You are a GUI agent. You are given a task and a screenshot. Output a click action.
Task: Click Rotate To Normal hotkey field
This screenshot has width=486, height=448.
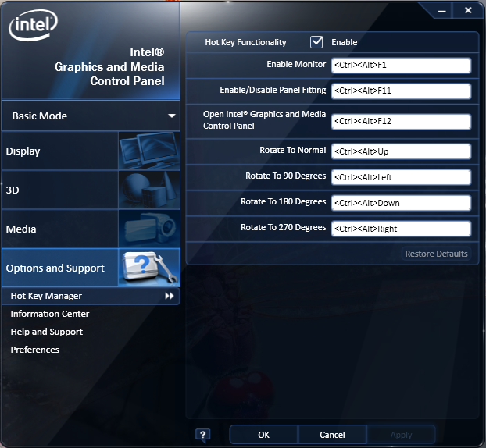(401, 151)
